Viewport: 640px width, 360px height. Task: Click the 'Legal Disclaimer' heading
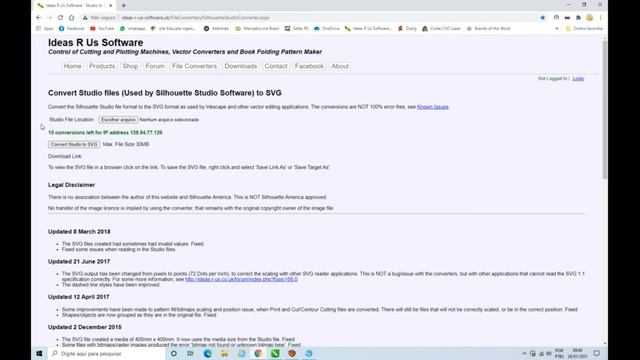(x=71, y=185)
